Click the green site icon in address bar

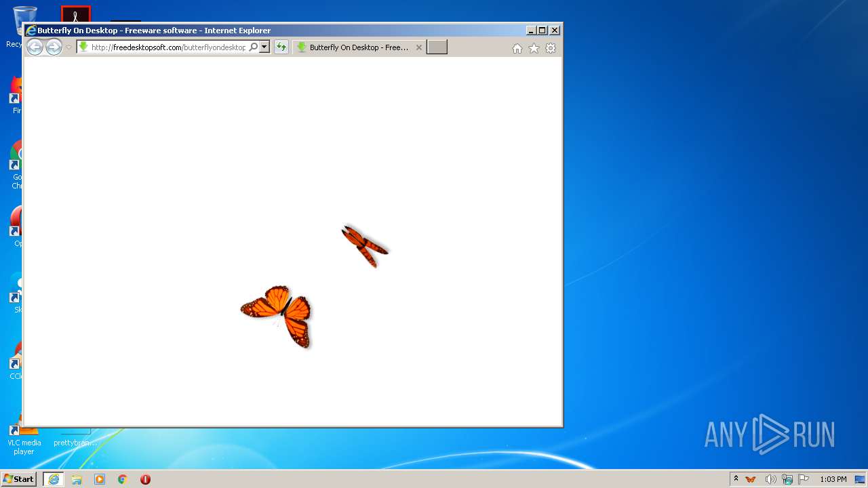pos(83,47)
